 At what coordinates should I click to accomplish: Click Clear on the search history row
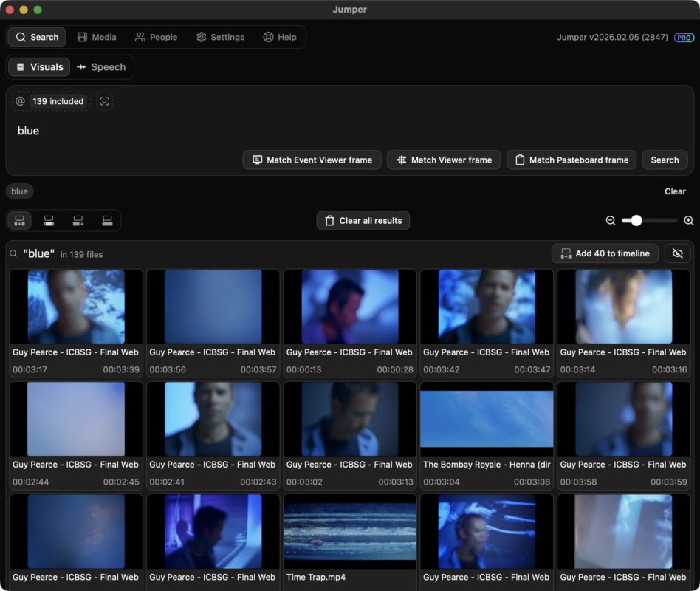coord(675,191)
